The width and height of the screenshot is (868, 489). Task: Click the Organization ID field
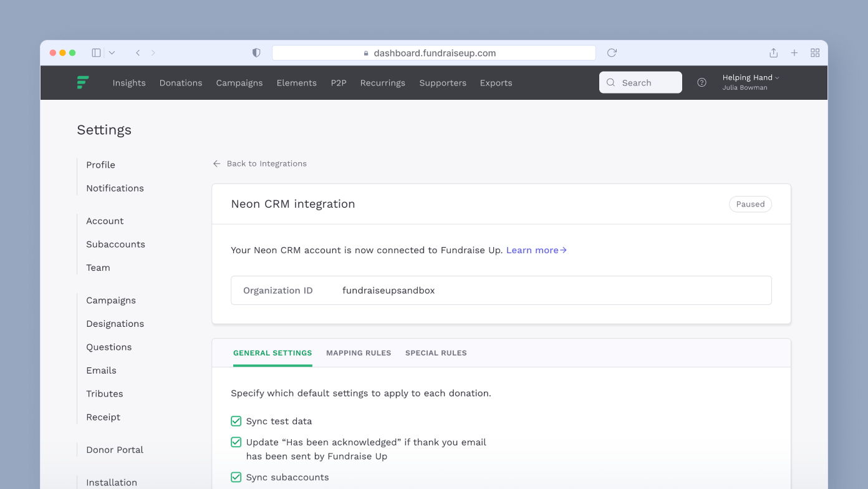pos(501,291)
